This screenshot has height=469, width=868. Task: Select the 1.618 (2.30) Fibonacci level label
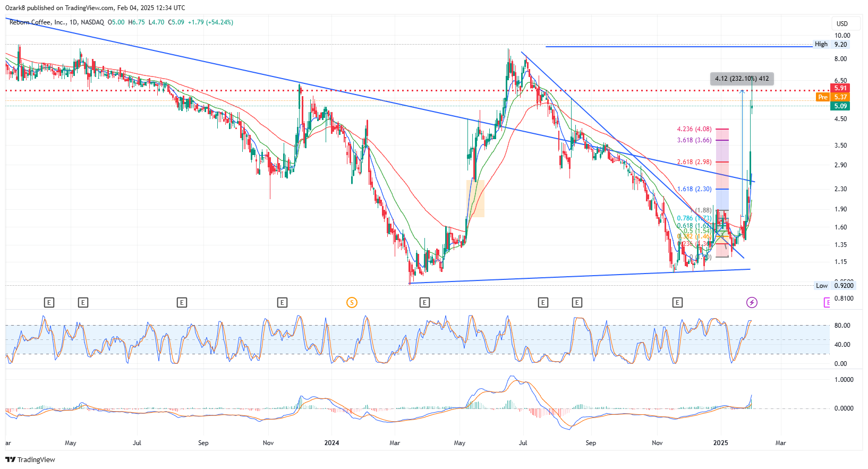tap(694, 189)
